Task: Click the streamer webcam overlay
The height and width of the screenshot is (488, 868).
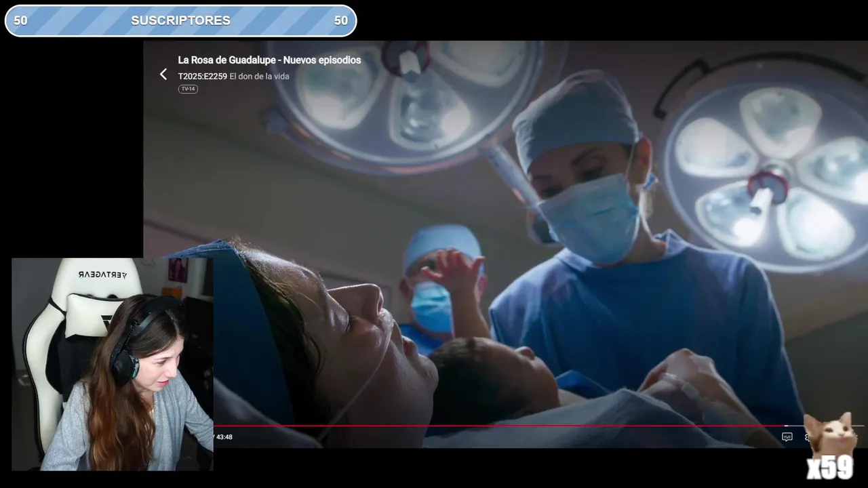Action: pyautogui.click(x=113, y=364)
